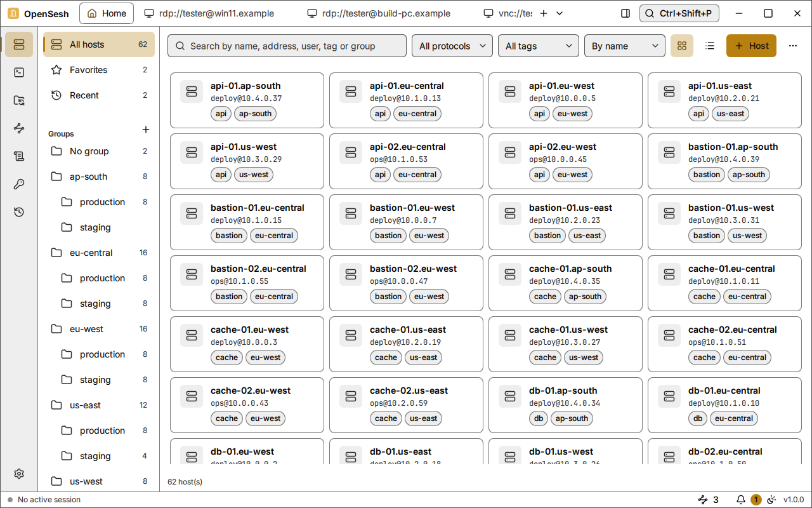Switch to the Home tab
Screen dimensions: 812x508
(x=107, y=13)
